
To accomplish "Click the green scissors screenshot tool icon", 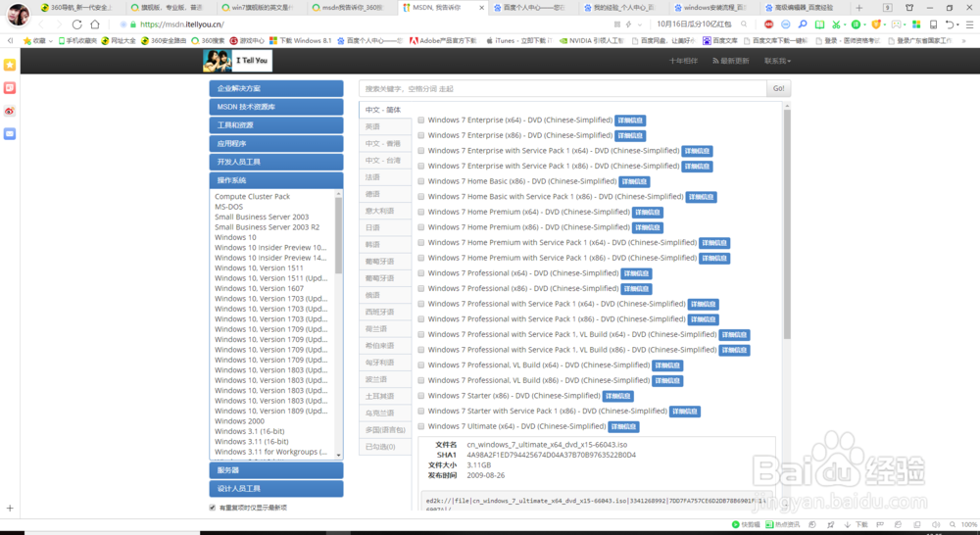I will click(x=836, y=24).
